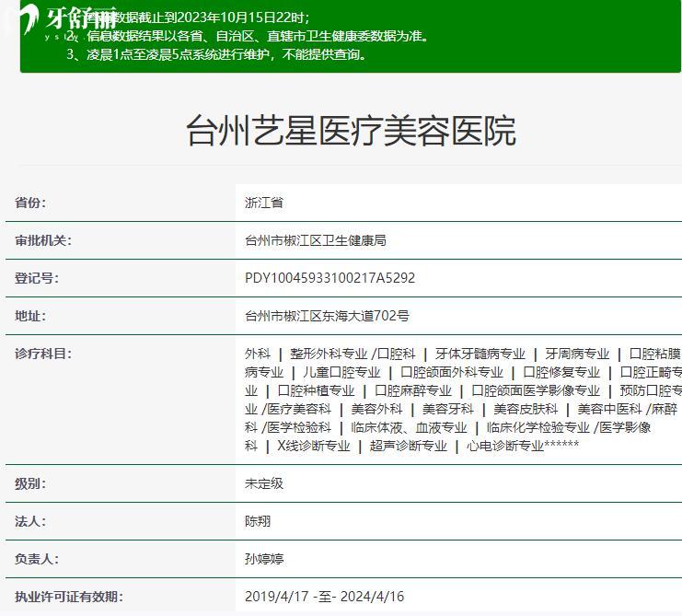Click 口腔颌面外科专业 entry

click(452, 372)
